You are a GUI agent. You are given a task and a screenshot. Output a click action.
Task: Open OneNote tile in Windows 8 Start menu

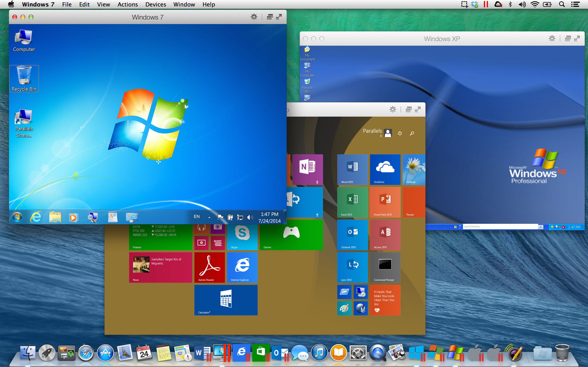click(308, 169)
